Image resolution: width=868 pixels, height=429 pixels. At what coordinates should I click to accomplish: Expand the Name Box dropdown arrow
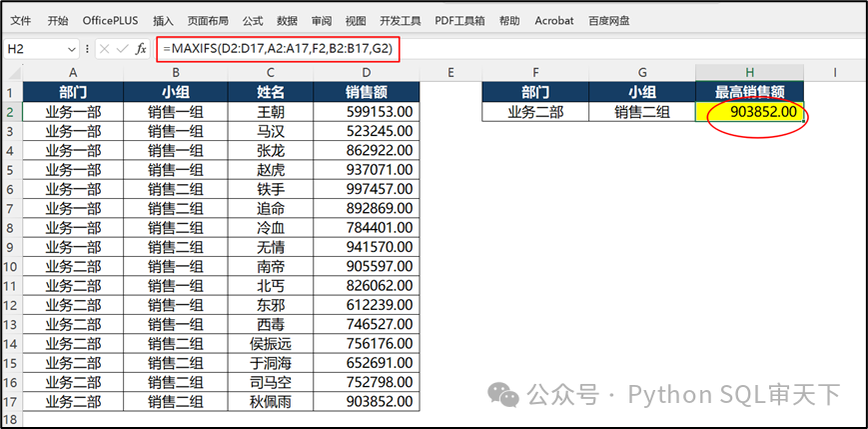coord(71,49)
